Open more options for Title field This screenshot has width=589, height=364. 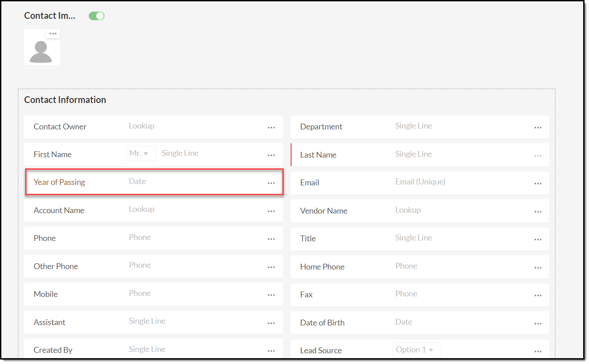pos(538,240)
